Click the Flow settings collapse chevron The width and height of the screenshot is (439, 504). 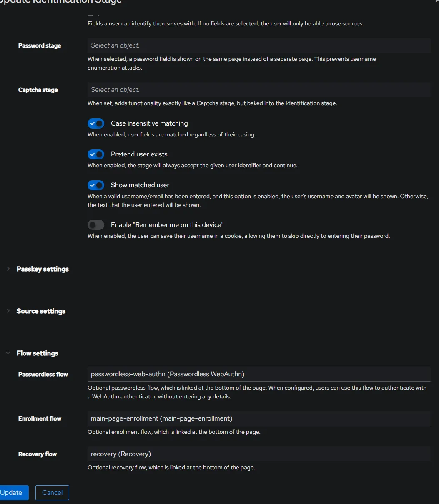[x=8, y=353]
